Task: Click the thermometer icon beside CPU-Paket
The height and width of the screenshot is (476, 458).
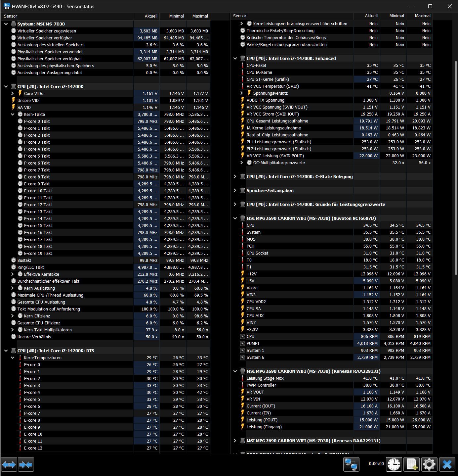Action: coord(243,65)
